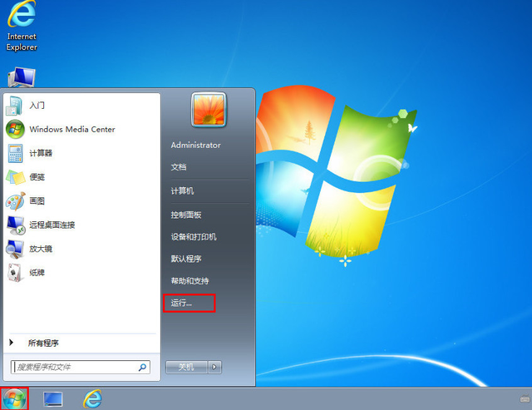This screenshot has width=532, height=410.
Task: Click 帮助和支持 help and support
Action: (190, 281)
